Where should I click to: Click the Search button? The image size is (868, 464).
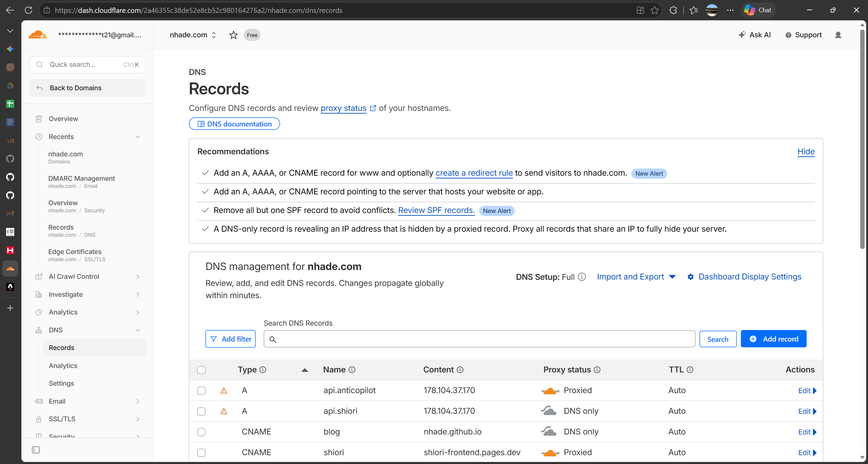[718, 339]
